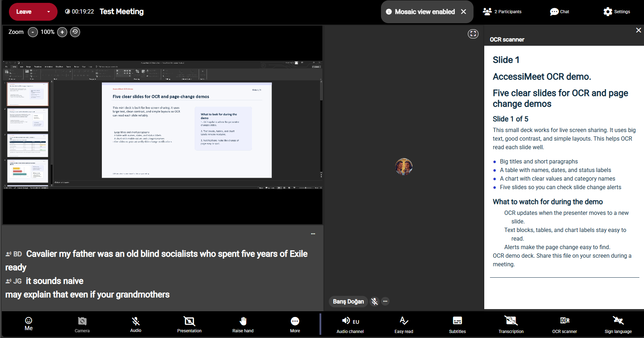The height and width of the screenshot is (338, 644).
Task: Click 'Big titles and short paragraphs' bullet
Action: pos(539,161)
